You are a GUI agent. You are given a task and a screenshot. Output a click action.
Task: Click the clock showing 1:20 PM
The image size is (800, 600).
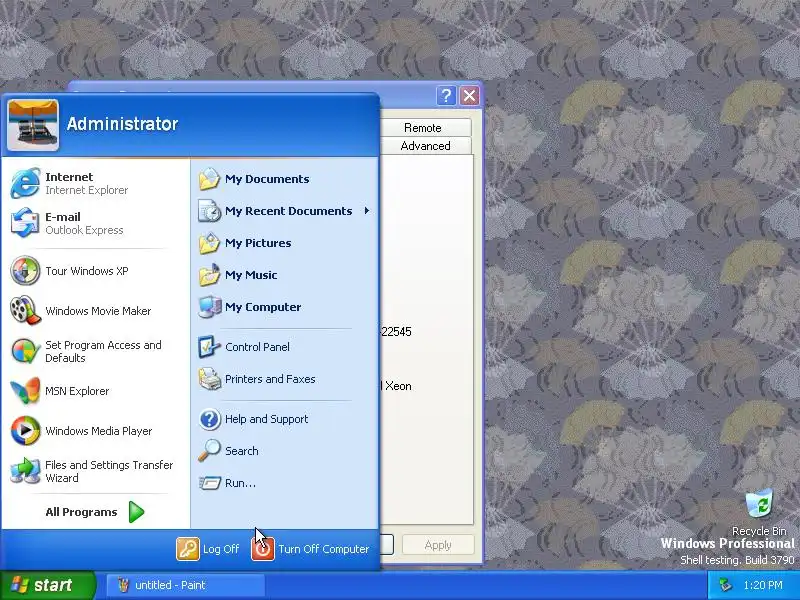(763, 585)
